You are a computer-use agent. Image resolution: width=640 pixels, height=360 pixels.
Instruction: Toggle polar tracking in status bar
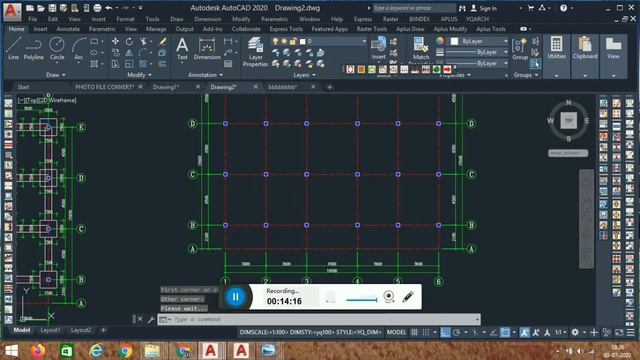coord(456,332)
